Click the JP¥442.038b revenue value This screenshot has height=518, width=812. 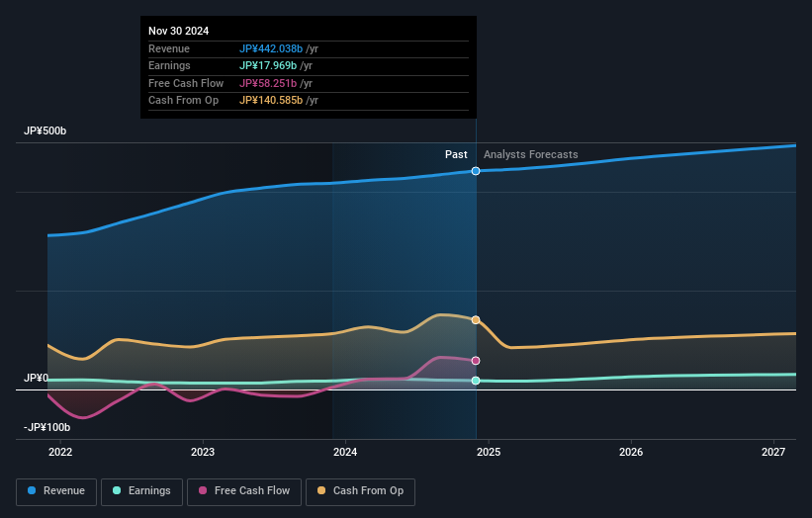click(271, 48)
